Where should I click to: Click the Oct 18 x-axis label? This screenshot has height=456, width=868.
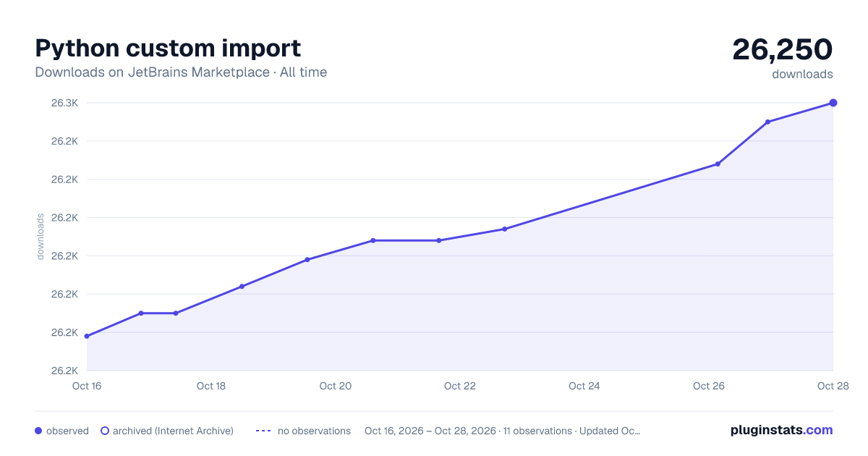point(211,386)
